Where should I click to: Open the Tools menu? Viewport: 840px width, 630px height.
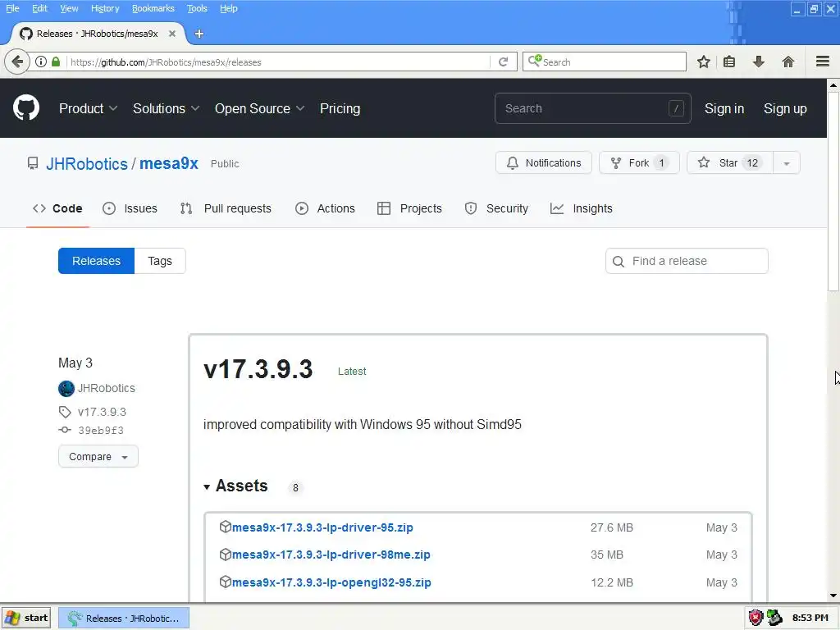(x=197, y=8)
